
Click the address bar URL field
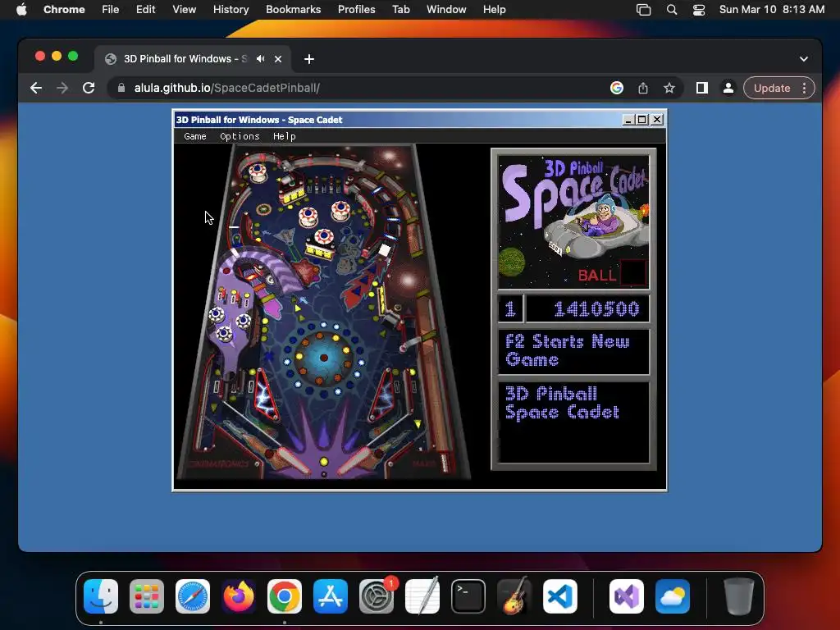(x=364, y=88)
